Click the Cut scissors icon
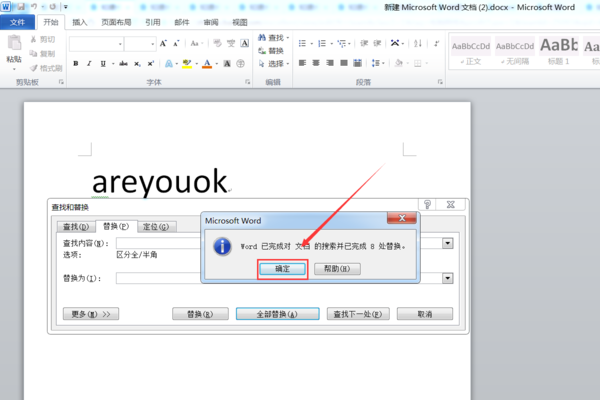Viewport: 600px width, 400px height. (x=33, y=39)
